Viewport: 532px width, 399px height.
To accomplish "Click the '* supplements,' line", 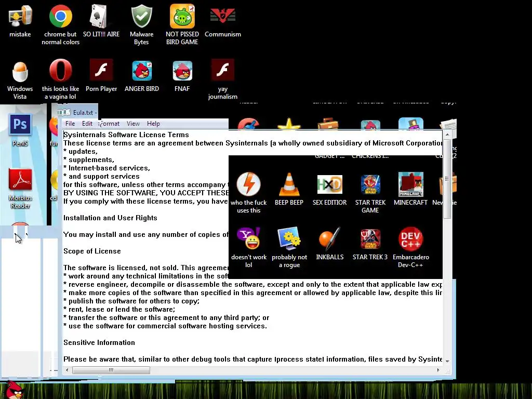I will tap(89, 159).
